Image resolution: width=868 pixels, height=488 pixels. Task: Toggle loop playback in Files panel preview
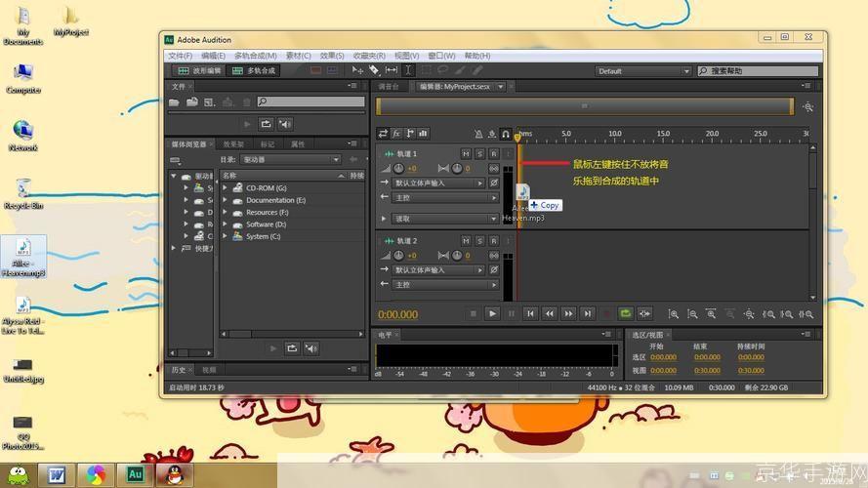coord(267,124)
